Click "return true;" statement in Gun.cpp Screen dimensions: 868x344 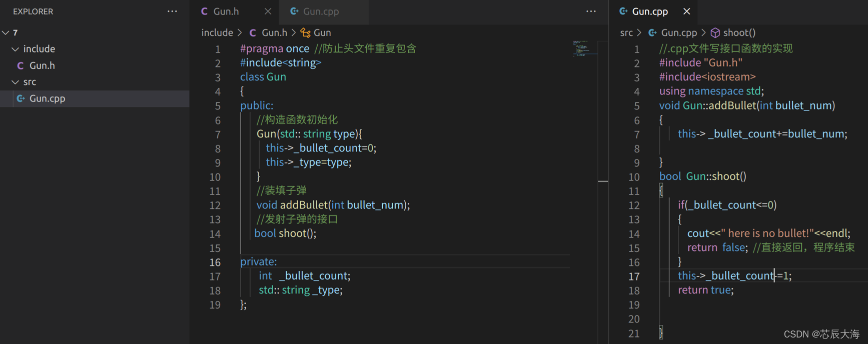(706, 290)
